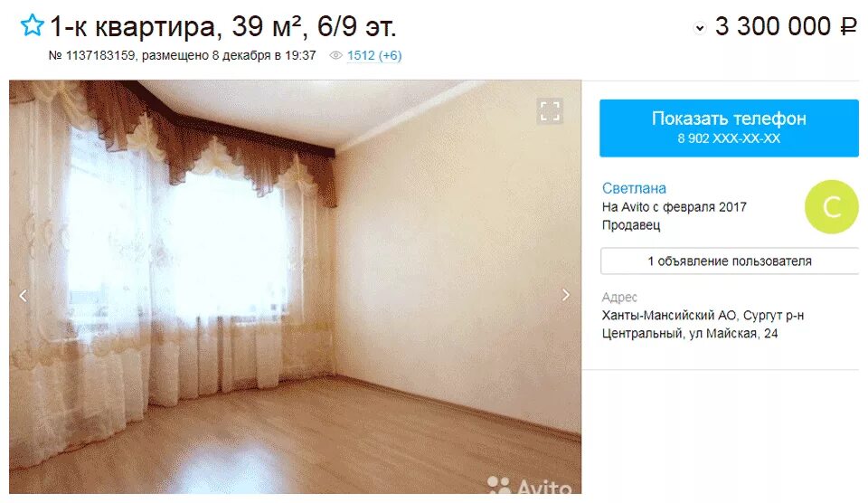Click the apartment room main photo
Image resolution: width=868 pixels, height=503 pixels.
[x=295, y=287]
